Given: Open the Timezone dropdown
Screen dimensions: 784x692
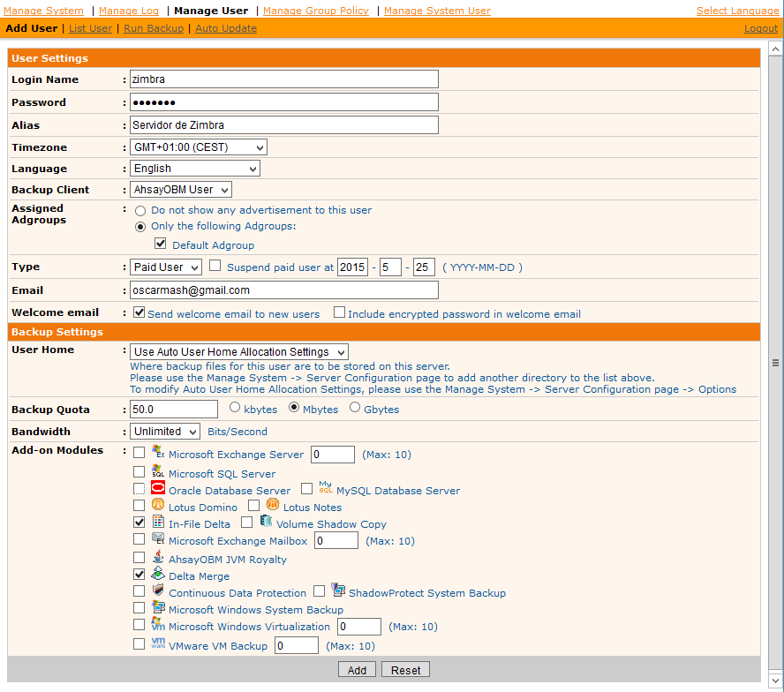Looking at the screenshot, I should point(199,147).
